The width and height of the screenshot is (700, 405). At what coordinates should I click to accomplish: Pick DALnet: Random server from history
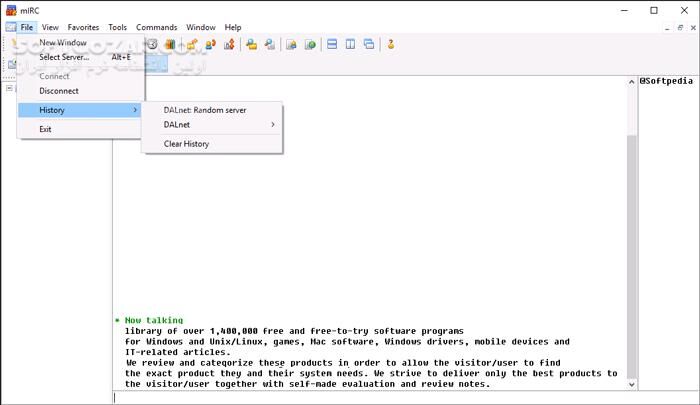[205, 110]
